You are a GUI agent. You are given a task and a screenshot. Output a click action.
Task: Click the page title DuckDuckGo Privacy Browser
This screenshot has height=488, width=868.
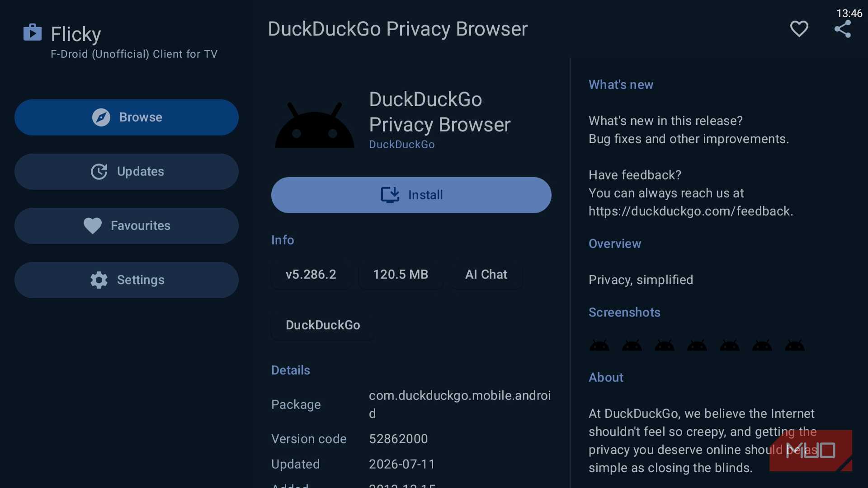[398, 29]
